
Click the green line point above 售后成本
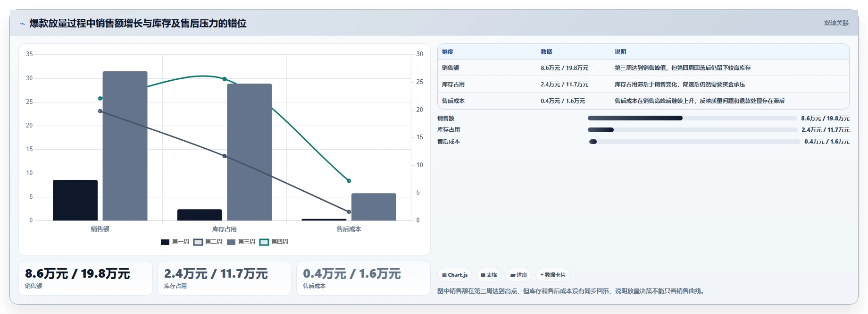click(x=349, y=181)
